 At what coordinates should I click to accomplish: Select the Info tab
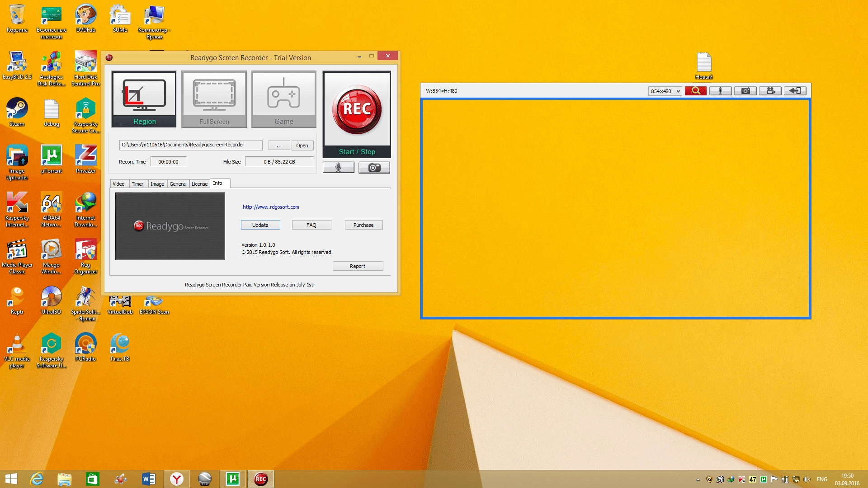(220, 183)
